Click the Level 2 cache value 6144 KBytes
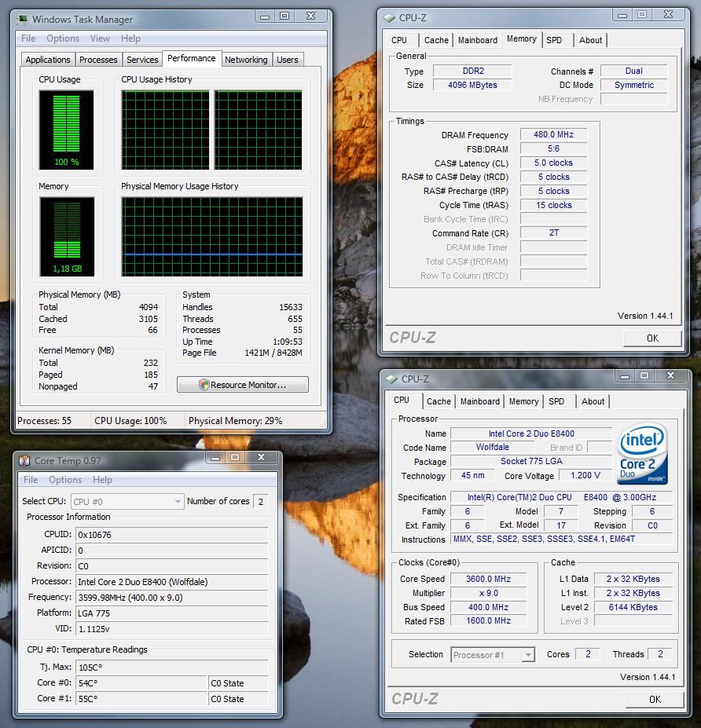Image resolution: width=701 pixels, height=728 pixels. (x=633, y=607)
